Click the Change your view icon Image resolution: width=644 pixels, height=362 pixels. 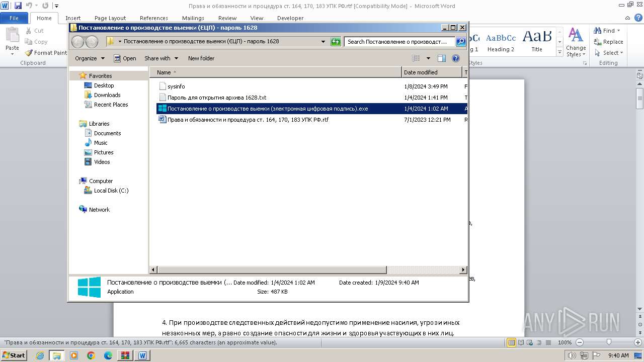416,58
